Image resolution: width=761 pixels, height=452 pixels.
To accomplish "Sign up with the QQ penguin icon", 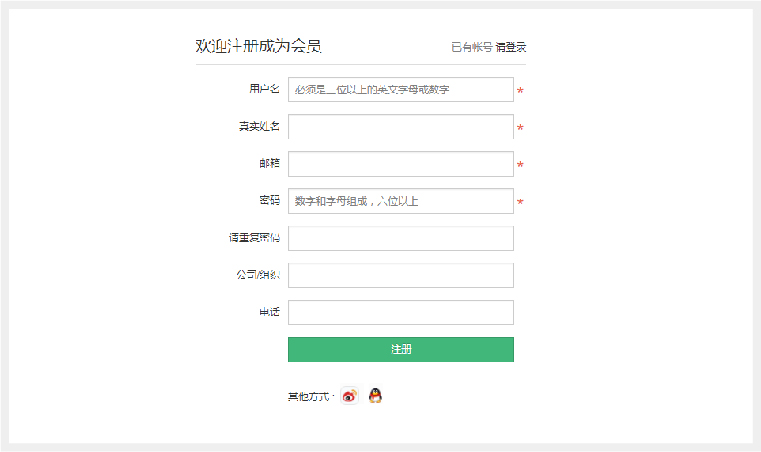I will (375, 396).
